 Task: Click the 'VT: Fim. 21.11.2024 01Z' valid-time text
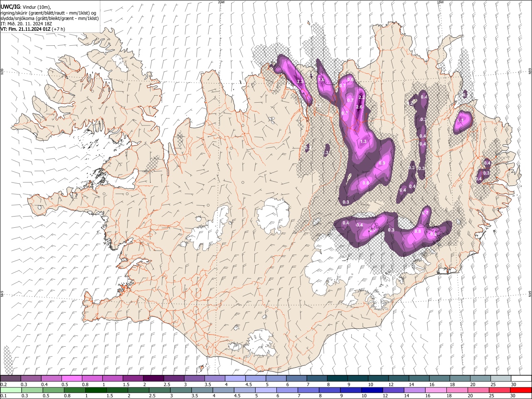point(26,29)
